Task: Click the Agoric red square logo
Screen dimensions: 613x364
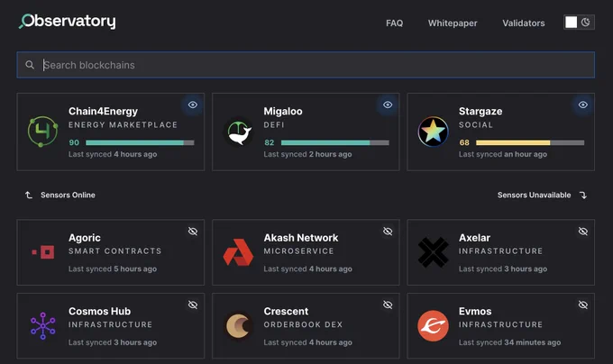Action: click(43, 252)
